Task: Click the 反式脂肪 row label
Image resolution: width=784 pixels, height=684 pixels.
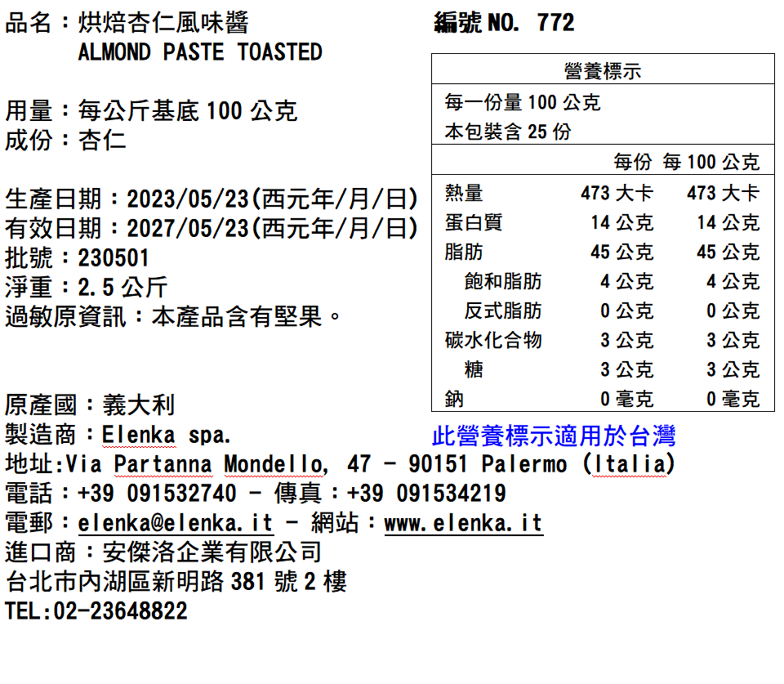Action: coord(503,311)
